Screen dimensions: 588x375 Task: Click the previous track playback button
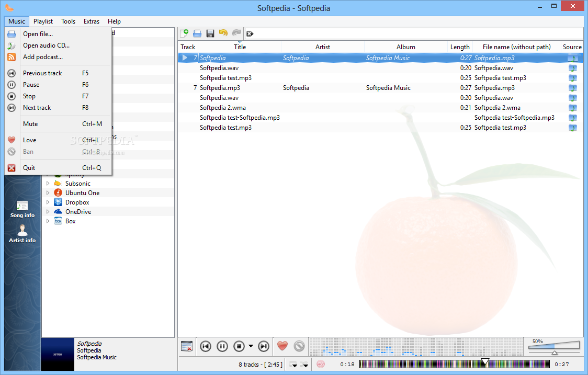(206, 347)
